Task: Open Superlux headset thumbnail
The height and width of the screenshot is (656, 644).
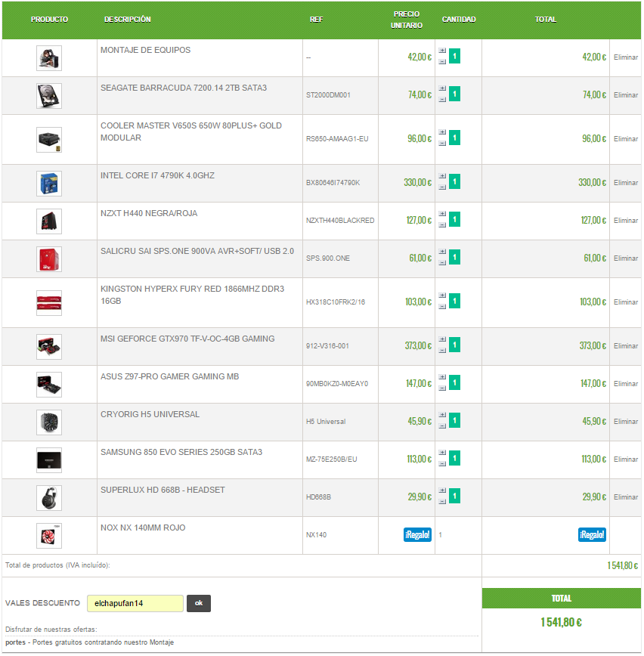Action: click(49, 498)
